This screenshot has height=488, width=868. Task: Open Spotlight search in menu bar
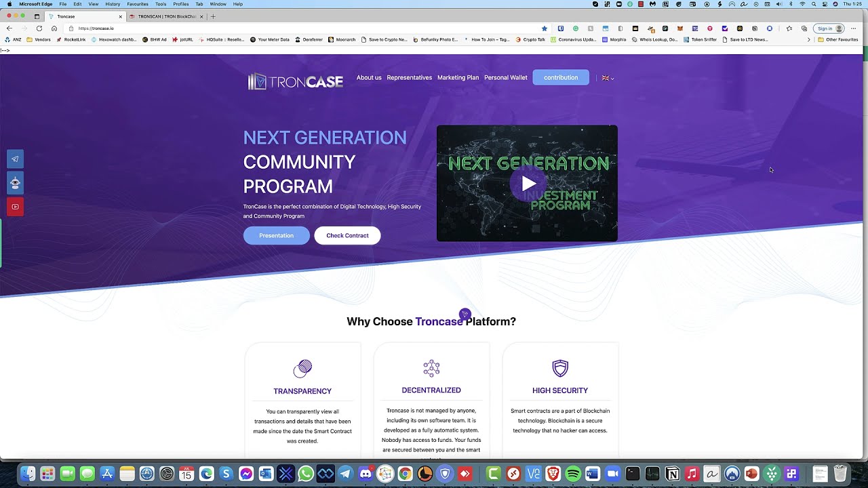(x=814, y=4)
